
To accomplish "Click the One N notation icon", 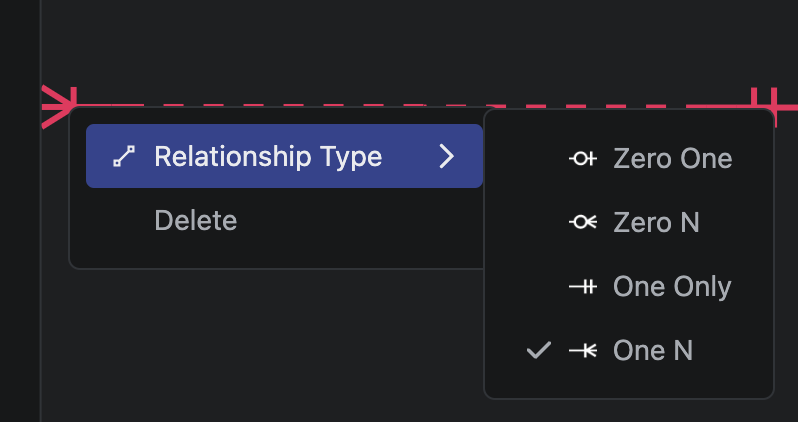I will tap(583, 351).
